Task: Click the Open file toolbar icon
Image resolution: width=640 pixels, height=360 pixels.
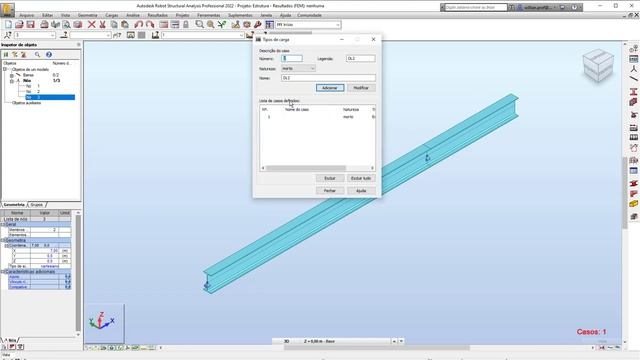Action: tap(19, 24)
